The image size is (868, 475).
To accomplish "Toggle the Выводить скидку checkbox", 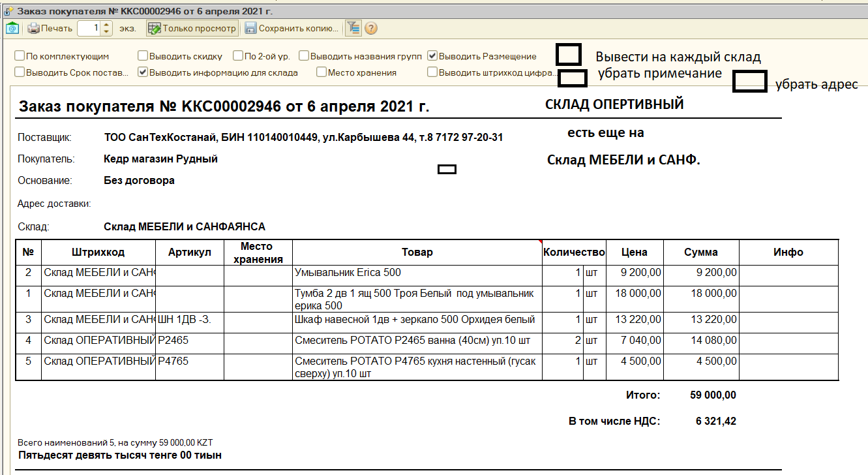I will coord(143,56).
